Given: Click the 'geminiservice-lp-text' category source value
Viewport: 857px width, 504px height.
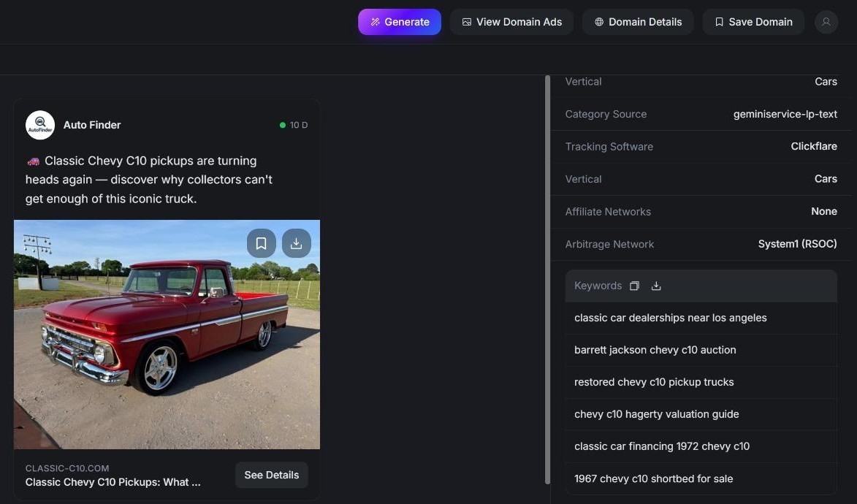Looking at the screenshot, I should pos(785,114).
